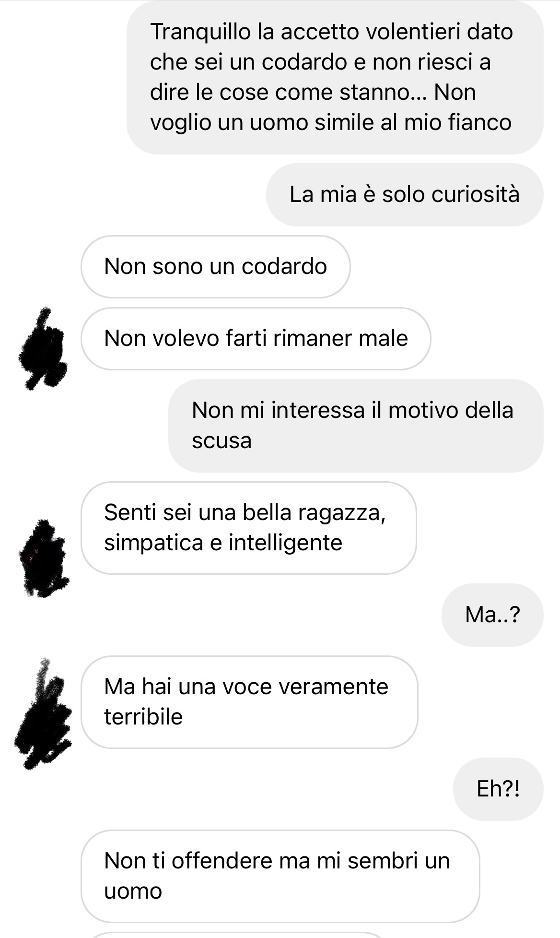Tap the blacked-out avatar beside 'Senti sei una bella ragazza'
This screenshot has height=938, width=560.
point(44,558)
